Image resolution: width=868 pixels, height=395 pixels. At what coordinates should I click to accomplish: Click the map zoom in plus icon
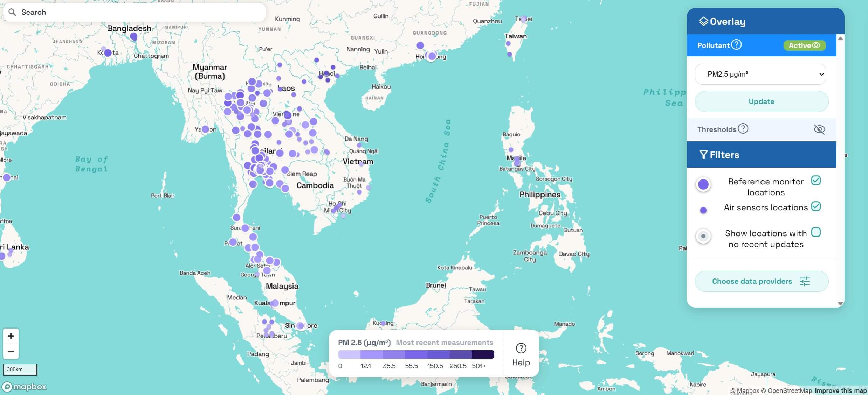(x=11, y=336)
